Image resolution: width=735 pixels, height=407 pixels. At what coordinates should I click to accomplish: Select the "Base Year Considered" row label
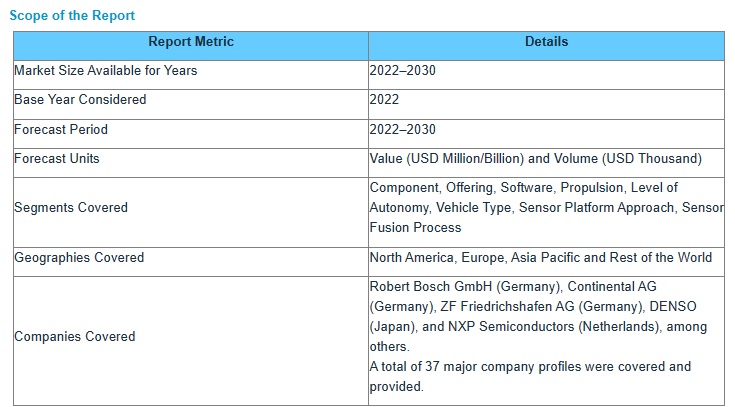80,99
